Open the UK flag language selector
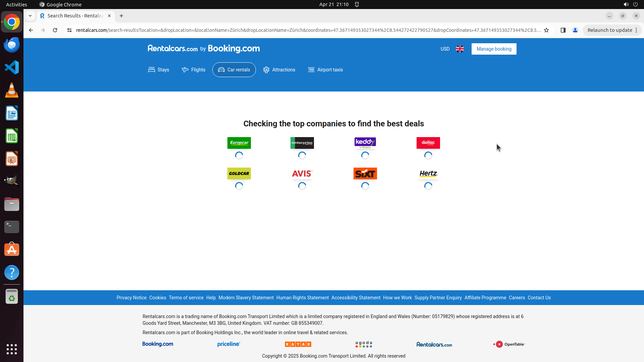 point(460,49)
